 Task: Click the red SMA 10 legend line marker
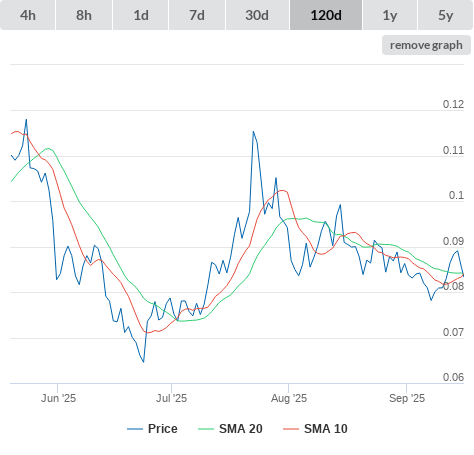coord(291,429)
